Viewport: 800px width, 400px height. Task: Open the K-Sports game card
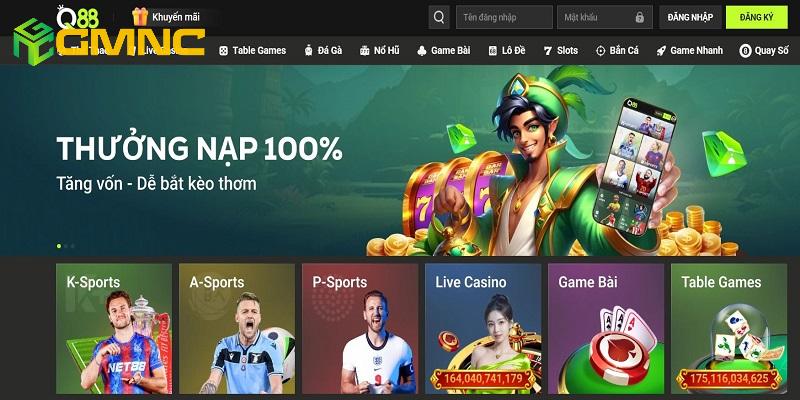pos(114,329)
